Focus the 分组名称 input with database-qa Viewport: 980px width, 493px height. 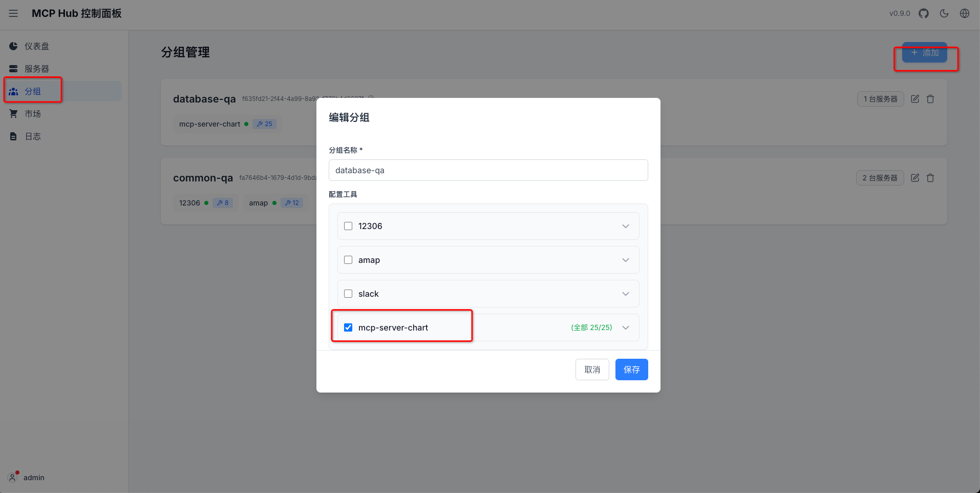(x=488, y=170)
